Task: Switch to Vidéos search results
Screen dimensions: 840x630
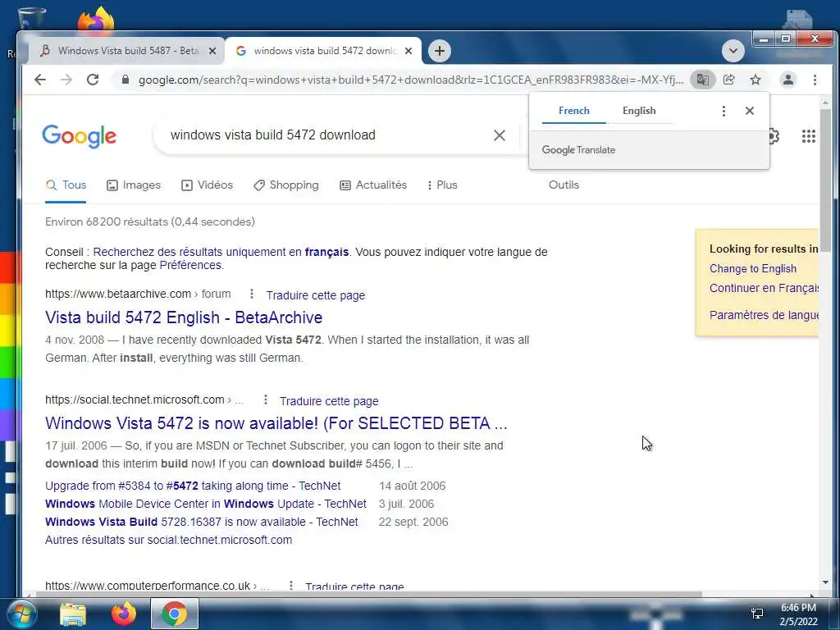Action: pos(208,185)
